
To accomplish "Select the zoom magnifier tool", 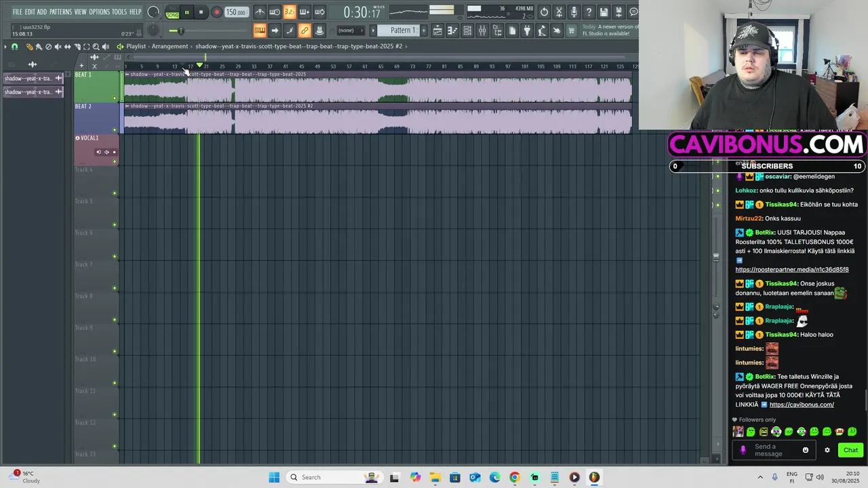I will pyautogui.click(x=96, y=47).
